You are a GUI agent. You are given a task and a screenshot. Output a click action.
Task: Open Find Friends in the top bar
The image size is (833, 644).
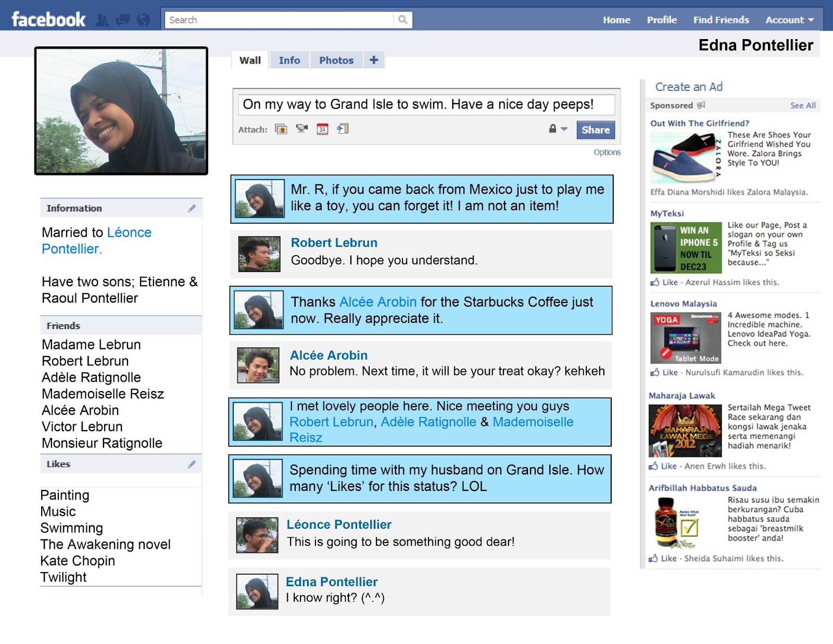click(721, 20)
